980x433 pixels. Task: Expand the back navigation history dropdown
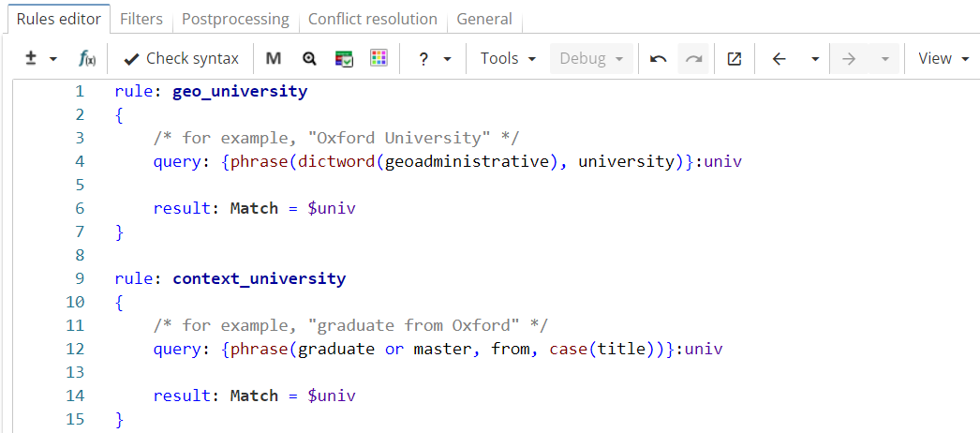coord(815,59)
